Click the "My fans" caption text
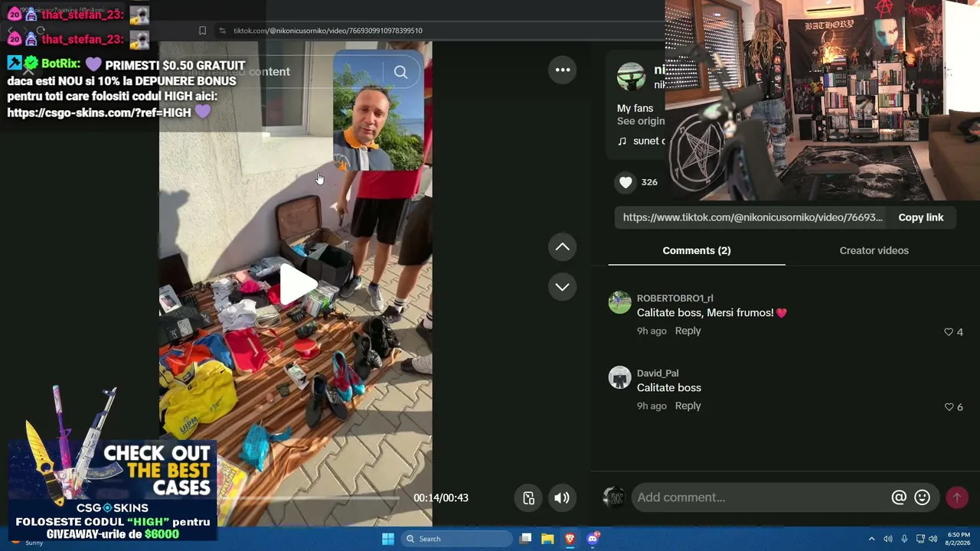 click(635, 108)
